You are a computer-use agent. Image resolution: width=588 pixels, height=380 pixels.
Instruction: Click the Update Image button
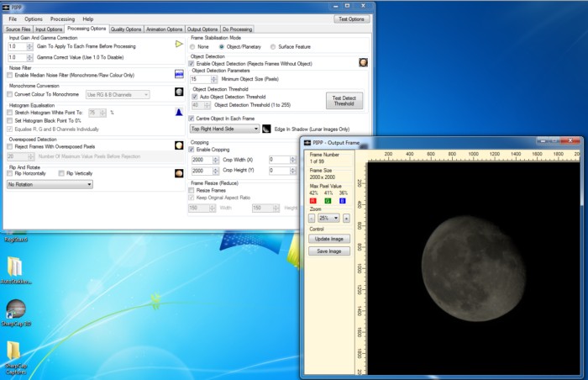(x=328, y=239)
